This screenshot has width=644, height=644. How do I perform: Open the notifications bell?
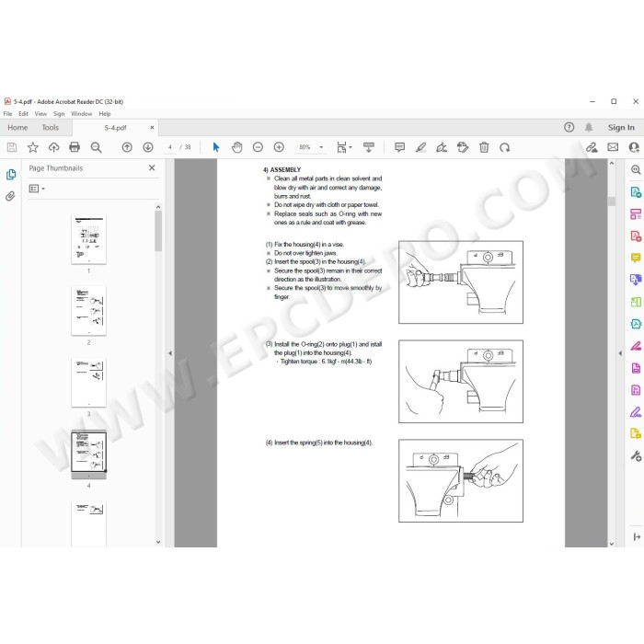coord(589,127)
